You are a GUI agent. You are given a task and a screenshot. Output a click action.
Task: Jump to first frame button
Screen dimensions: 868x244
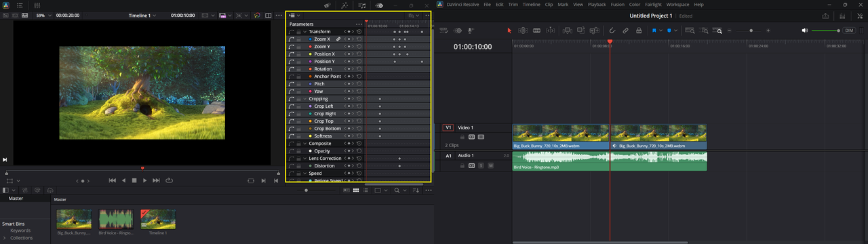click(x=113, y=180)
